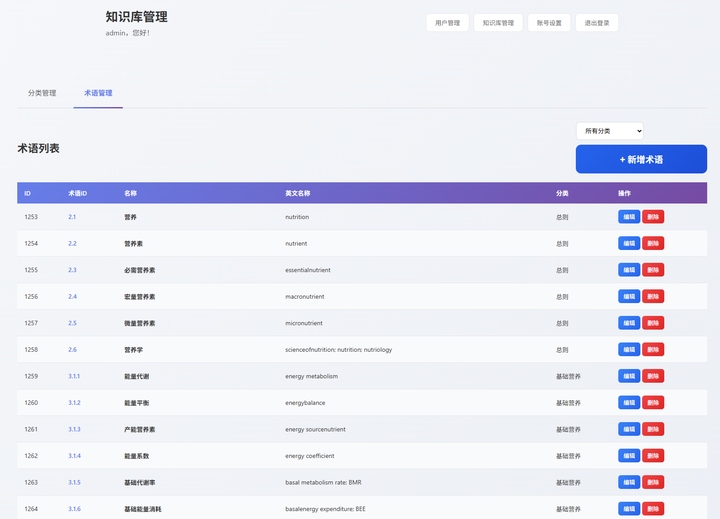Select name cell 营养学
Screen dimensions: 720x519
(134, 350)
